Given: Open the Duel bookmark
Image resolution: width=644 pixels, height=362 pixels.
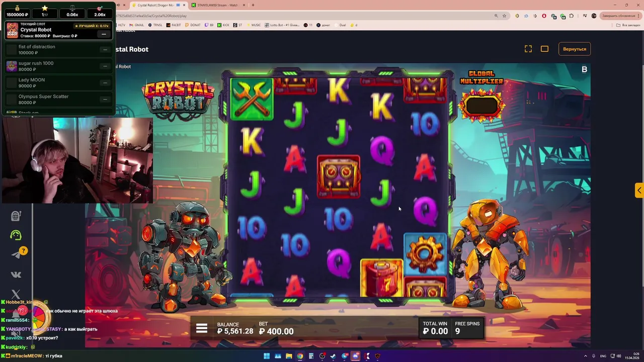Looking at the screenshot, I should click(x=341, y=25).
